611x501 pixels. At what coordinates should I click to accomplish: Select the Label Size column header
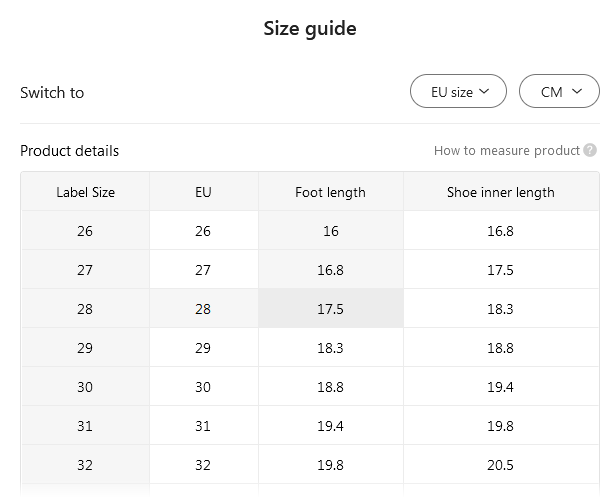click(85, 192)
